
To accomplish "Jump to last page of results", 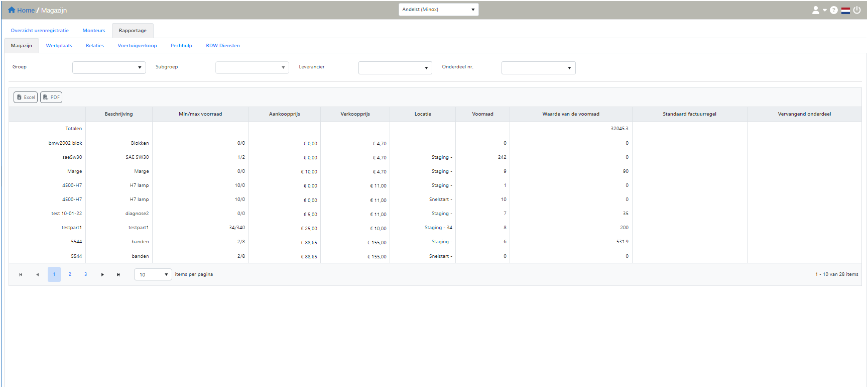I will click(x=118, y=274).
